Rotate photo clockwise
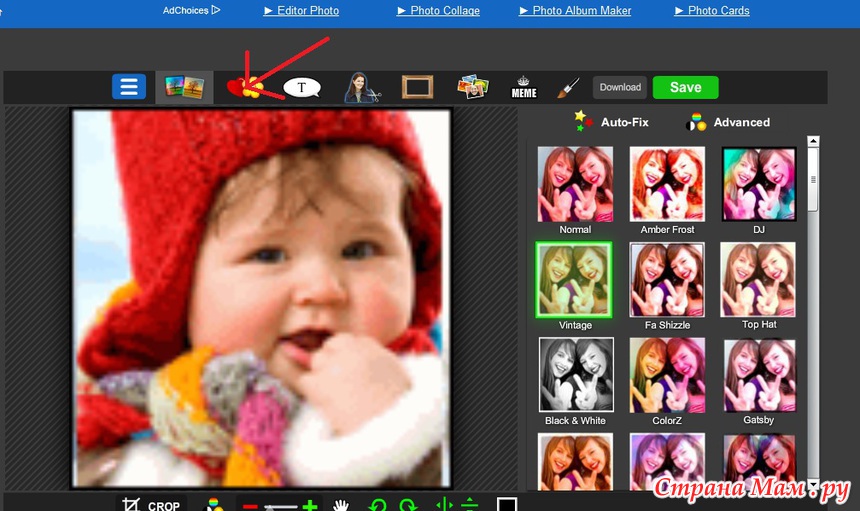This screenshot has width=860, height=511. [x=409, y=505]
